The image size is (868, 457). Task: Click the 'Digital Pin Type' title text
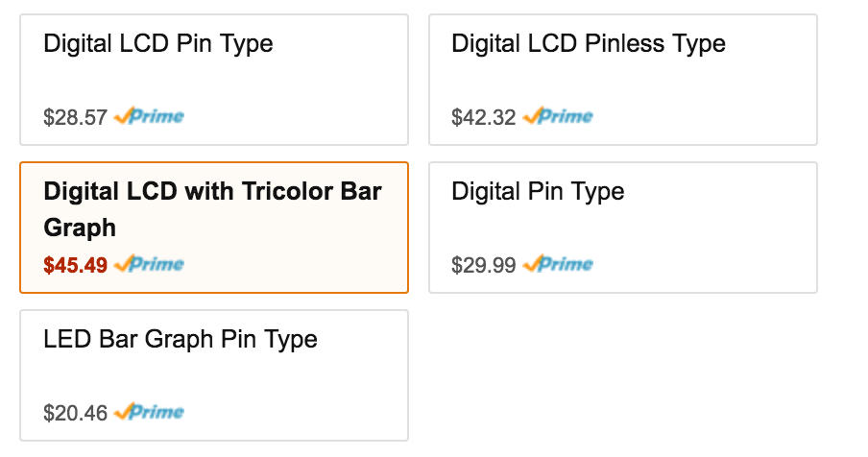538,191
